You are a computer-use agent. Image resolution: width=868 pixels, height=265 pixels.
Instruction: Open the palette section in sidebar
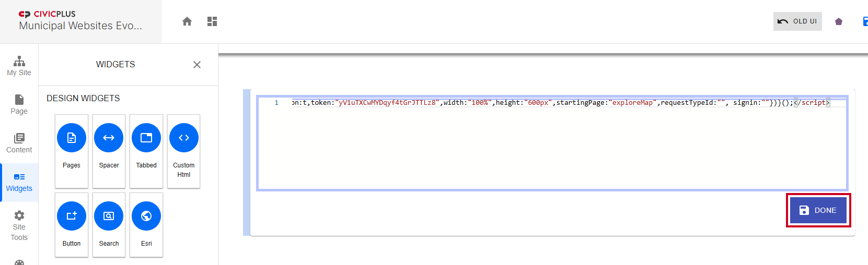tap(19, 262)
